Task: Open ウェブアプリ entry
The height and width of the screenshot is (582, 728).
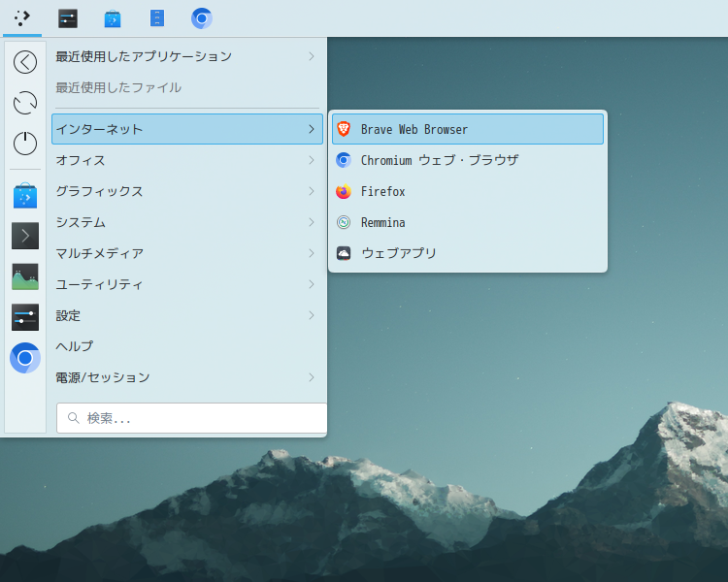Action: tap(468, 253)
